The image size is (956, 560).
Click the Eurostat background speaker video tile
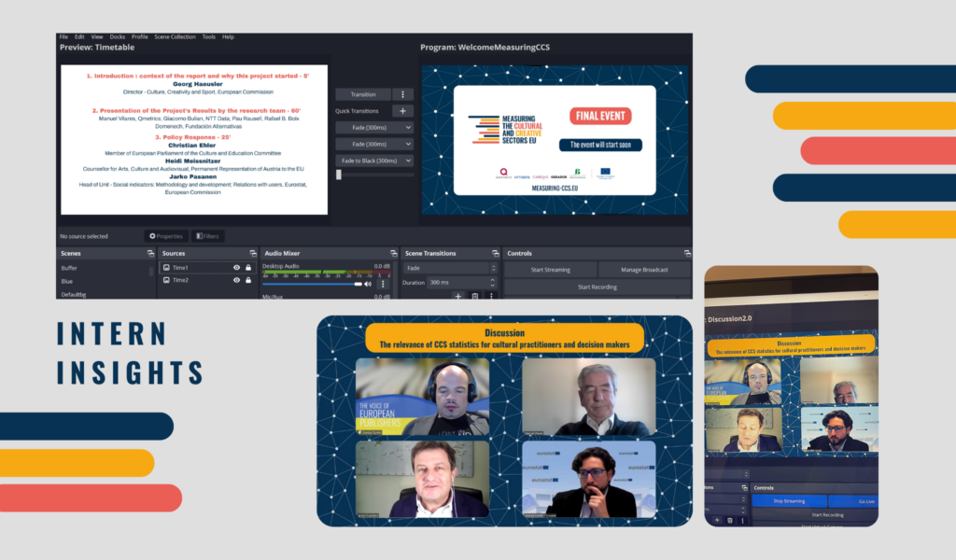tap(589, 480)
